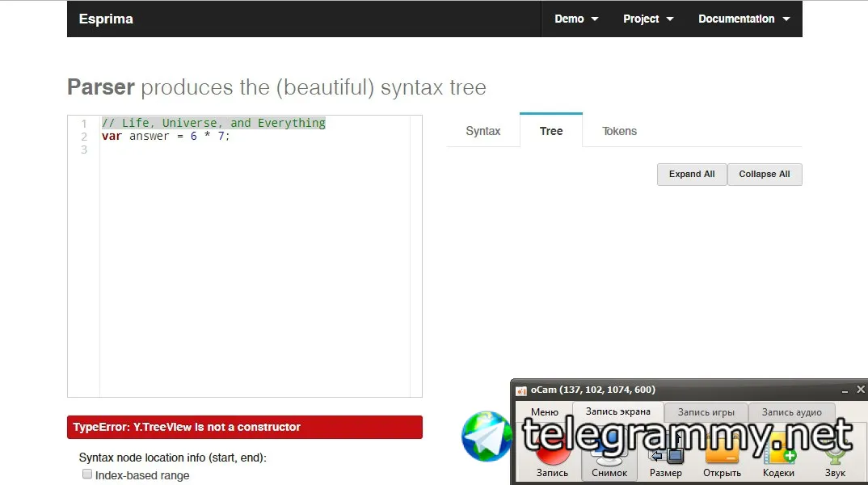The height and width of the screenshot is (485, 868).
Task: Select the Tree tab
Action: pyautogui.click(x=551, y=131)
